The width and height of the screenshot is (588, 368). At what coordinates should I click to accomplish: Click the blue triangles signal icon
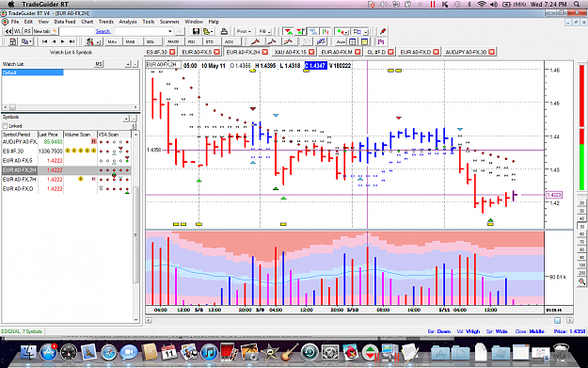click(x=313, y=31)
